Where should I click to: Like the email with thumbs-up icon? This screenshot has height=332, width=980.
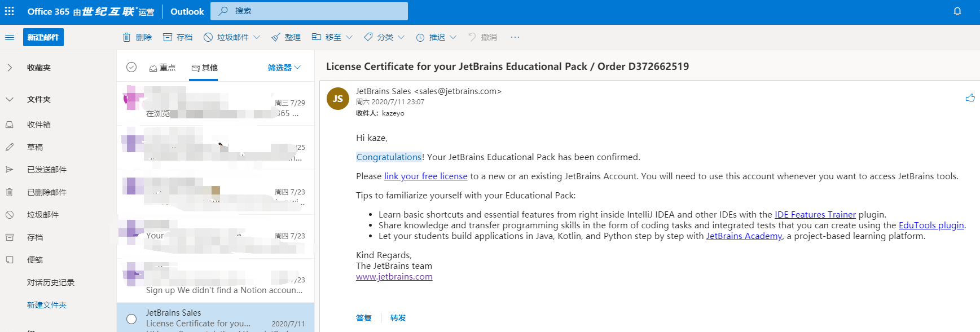970,98
